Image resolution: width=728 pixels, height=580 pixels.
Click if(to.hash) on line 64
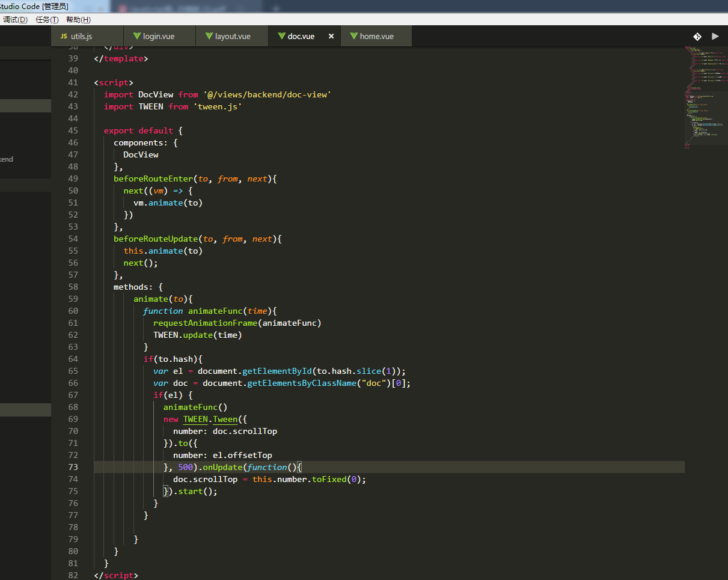(x=170, y=359)
